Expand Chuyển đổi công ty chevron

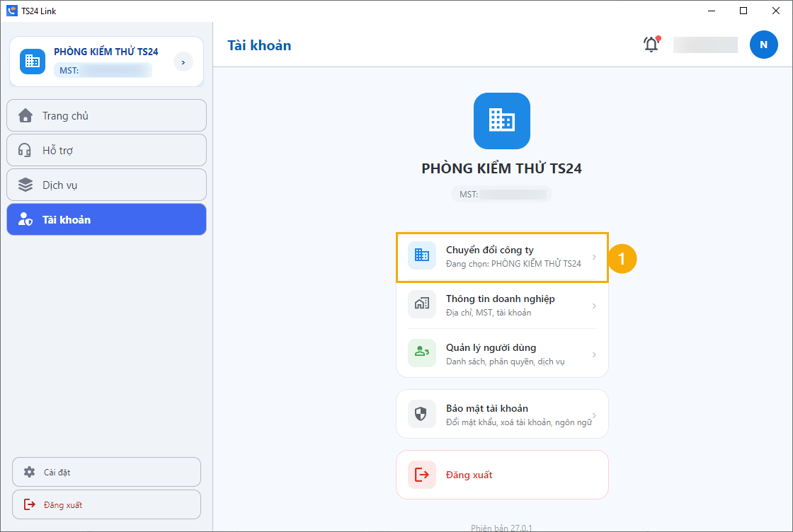click(x=594, y=258)
